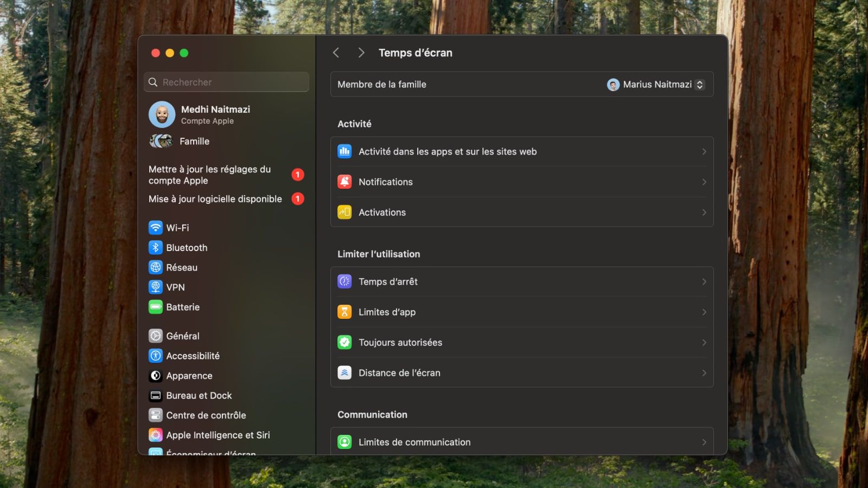Viewport: 868px width, 488px height.
Task: Expand the Activations row chevron
Action: coord(704,212)
